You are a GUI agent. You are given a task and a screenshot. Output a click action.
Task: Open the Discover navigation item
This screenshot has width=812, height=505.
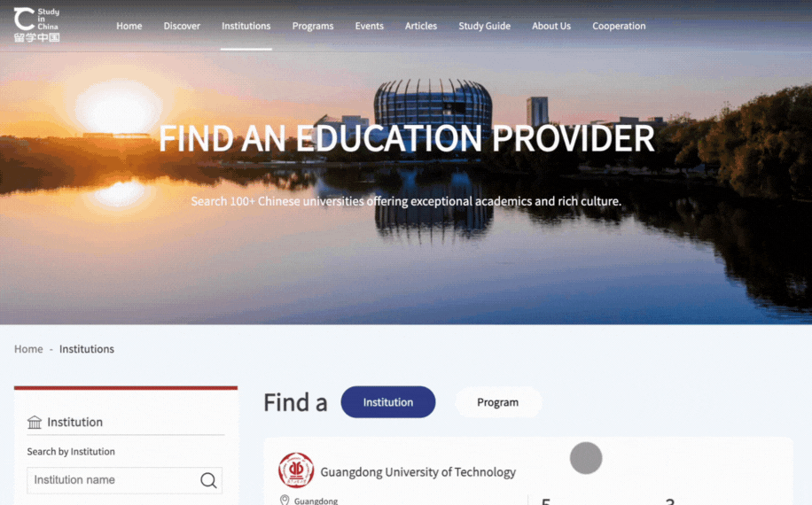[182, 26]
